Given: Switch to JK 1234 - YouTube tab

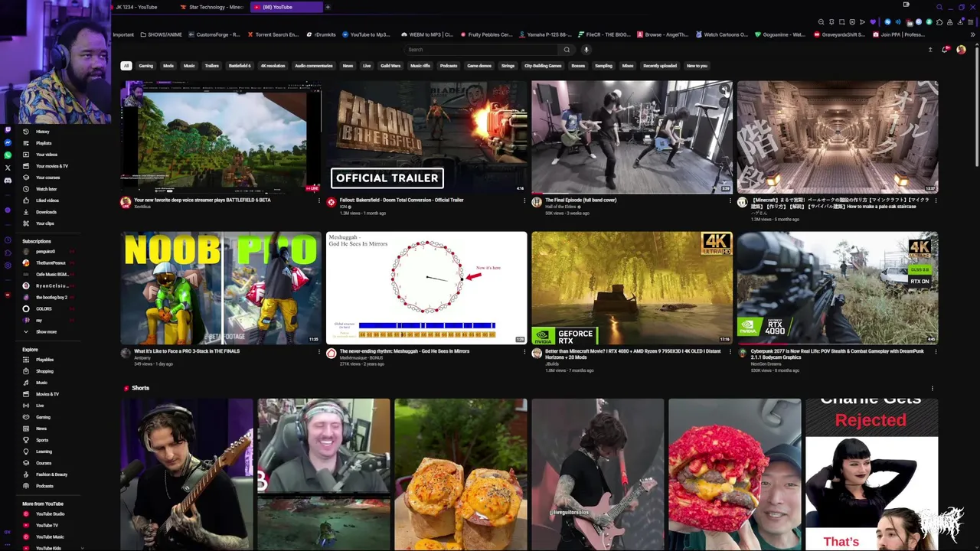Looking at the screenshot, I should [142, 7].
